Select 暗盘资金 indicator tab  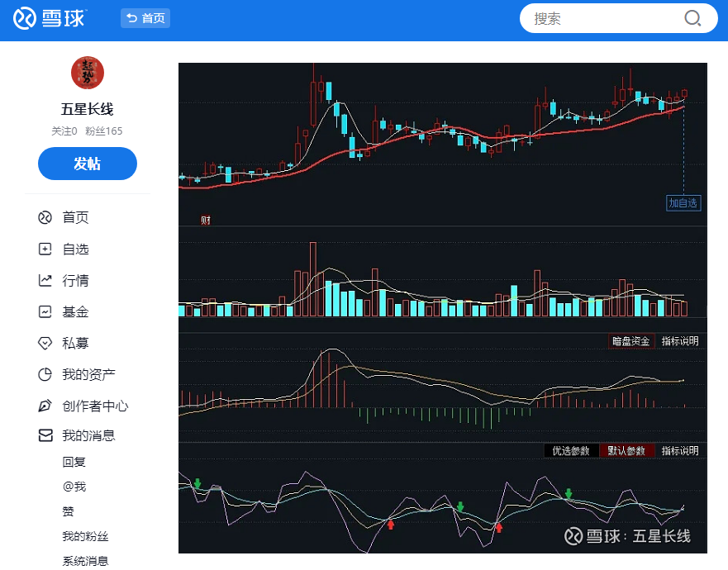click(x=631, y=341)
